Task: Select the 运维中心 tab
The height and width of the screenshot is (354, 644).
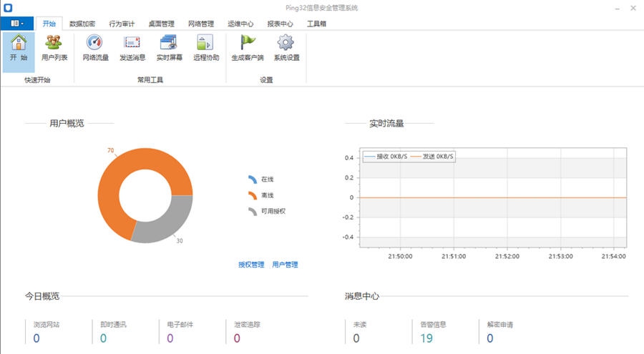Action: 240,24
